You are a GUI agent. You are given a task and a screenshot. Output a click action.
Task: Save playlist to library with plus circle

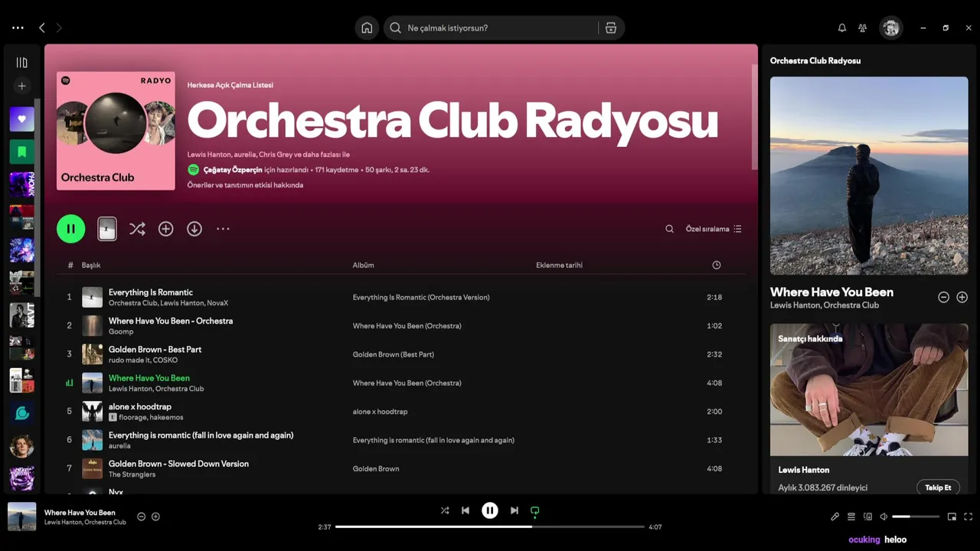tap(165, 229)
